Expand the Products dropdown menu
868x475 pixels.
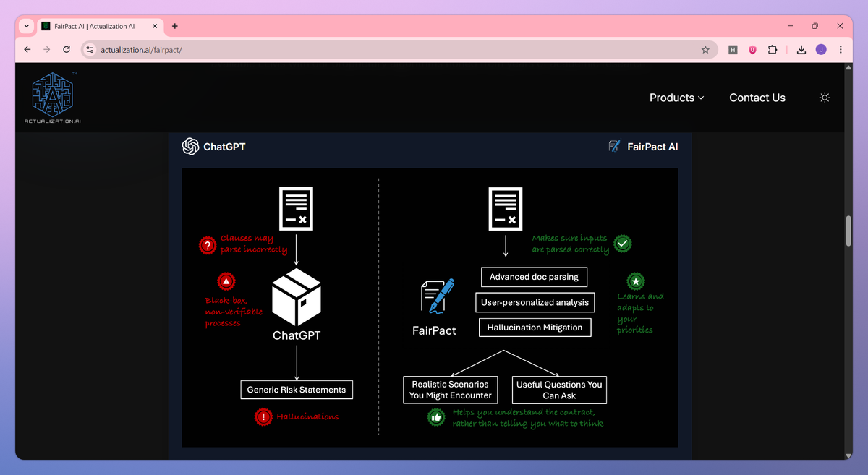pyautogui.click(x=676, y=98)
